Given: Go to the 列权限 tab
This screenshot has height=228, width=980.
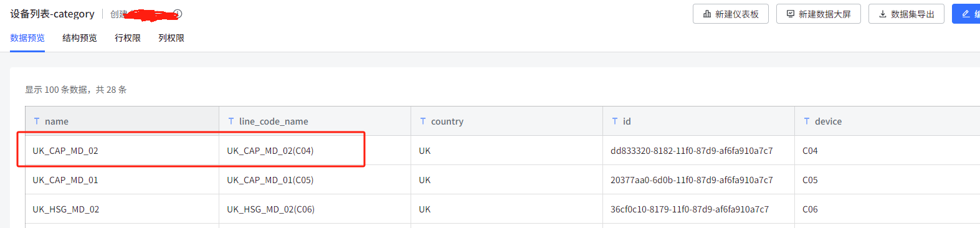Looking at the screenshot, I should pos(171,38).
